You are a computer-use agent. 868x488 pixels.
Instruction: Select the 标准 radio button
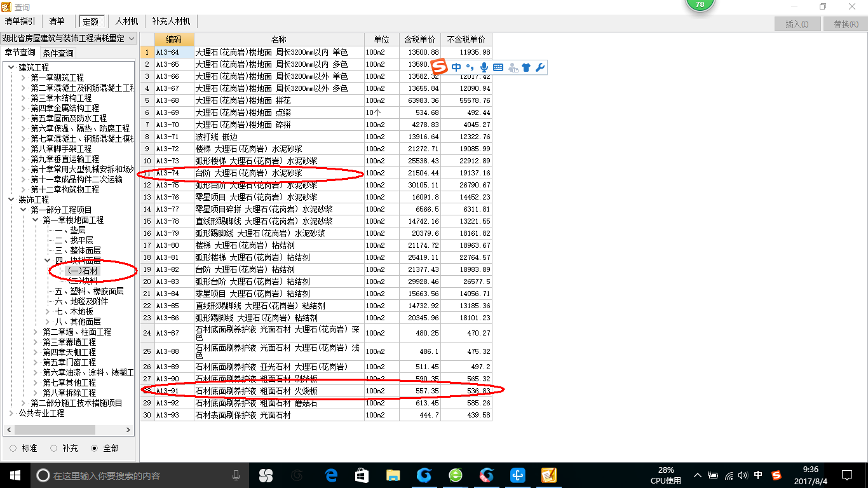(x=13, y=448)
